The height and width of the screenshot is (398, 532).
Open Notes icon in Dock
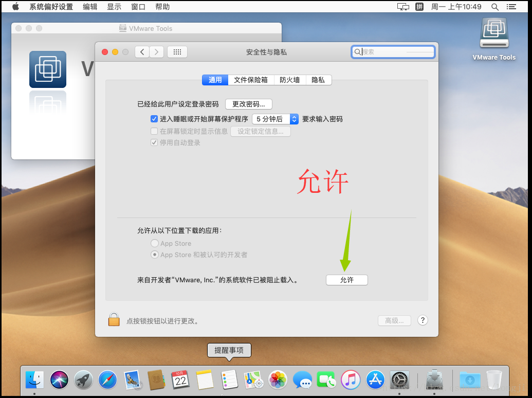coord(205,379)
